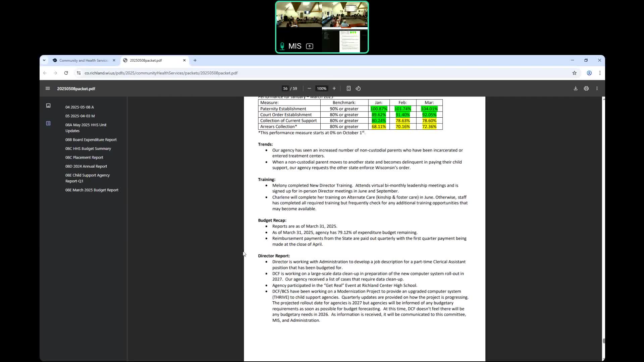This screenshot has width=644, height=362.
Task: Zoom out the PDF
Action: point(309,88)
